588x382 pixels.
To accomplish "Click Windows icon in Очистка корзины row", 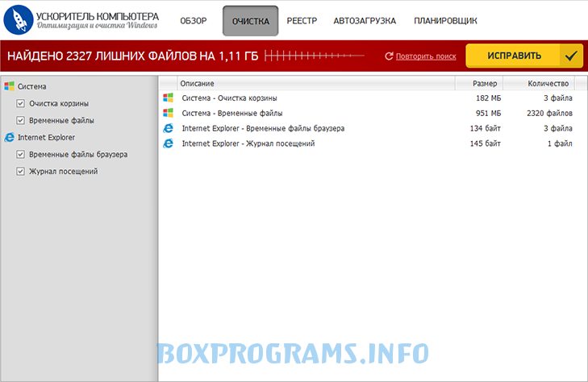I will [x=168, y=98].
